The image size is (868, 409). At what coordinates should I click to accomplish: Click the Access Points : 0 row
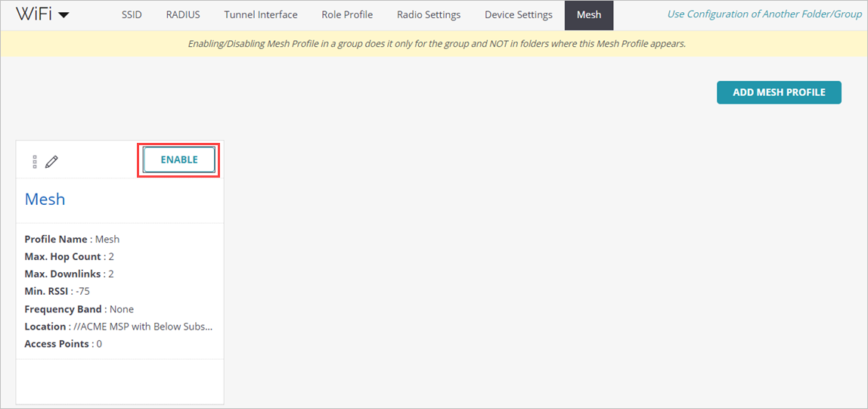pos(63,344)
